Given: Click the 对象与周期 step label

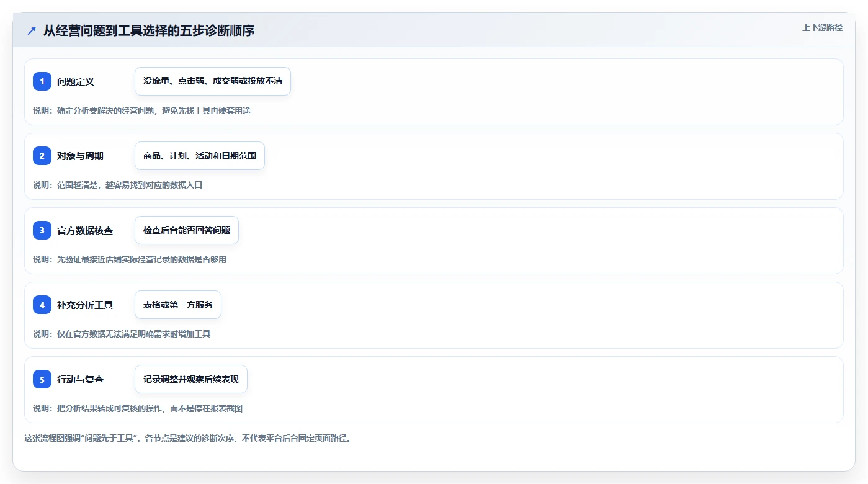Looking at the screenshot, I should pos(80,156).
